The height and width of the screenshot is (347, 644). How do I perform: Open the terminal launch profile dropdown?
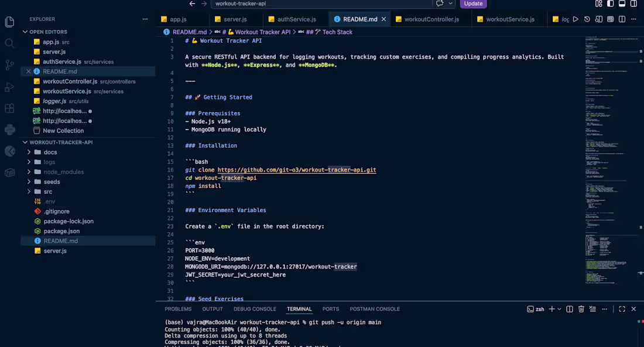[559, 309]
